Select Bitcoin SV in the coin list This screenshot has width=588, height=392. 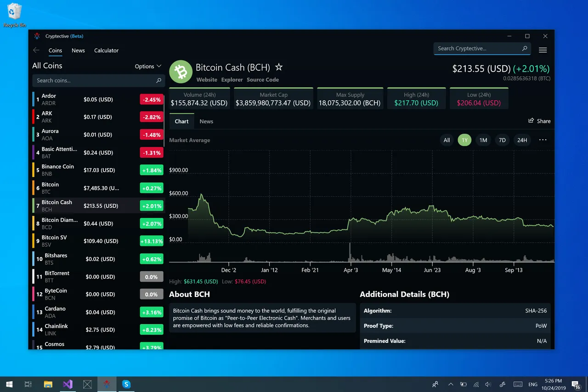pyautogui.click(x=98, y=241)
